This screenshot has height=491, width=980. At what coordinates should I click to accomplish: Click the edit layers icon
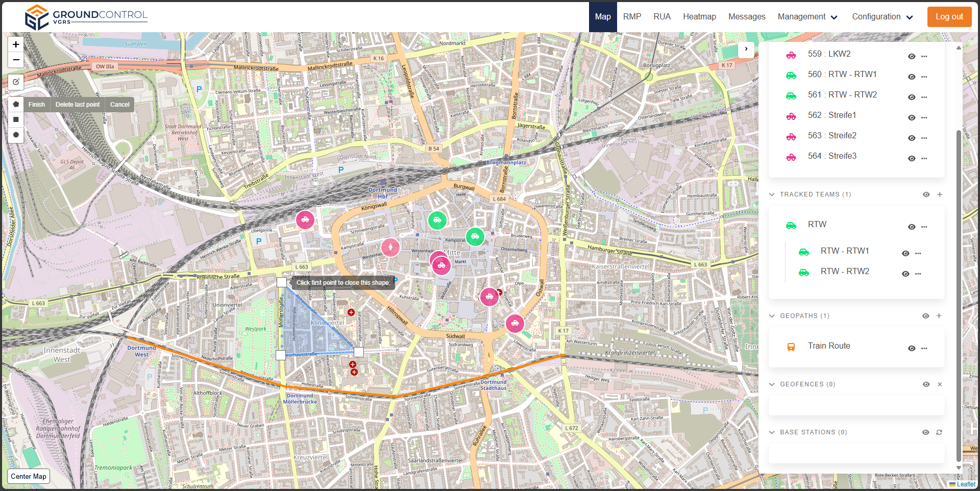pos(16,82)
